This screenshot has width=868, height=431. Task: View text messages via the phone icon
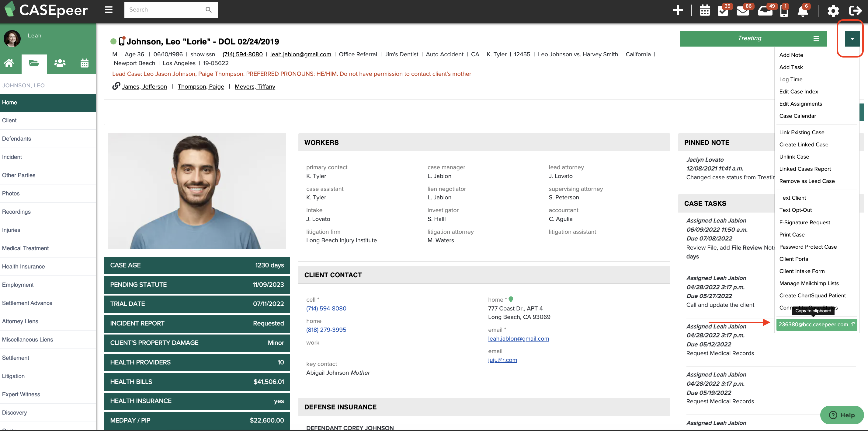pos(785,11)
